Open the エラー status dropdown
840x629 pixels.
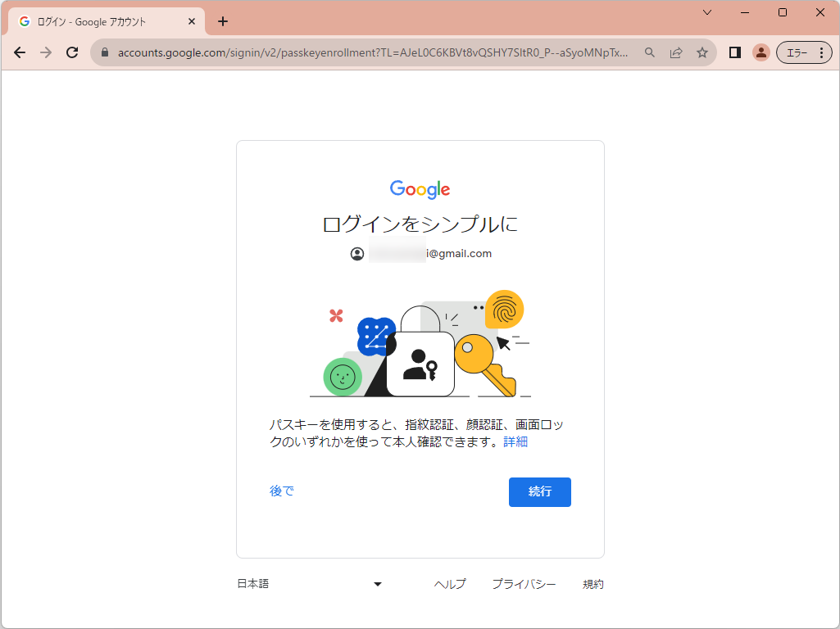click(x=799, y=52)
